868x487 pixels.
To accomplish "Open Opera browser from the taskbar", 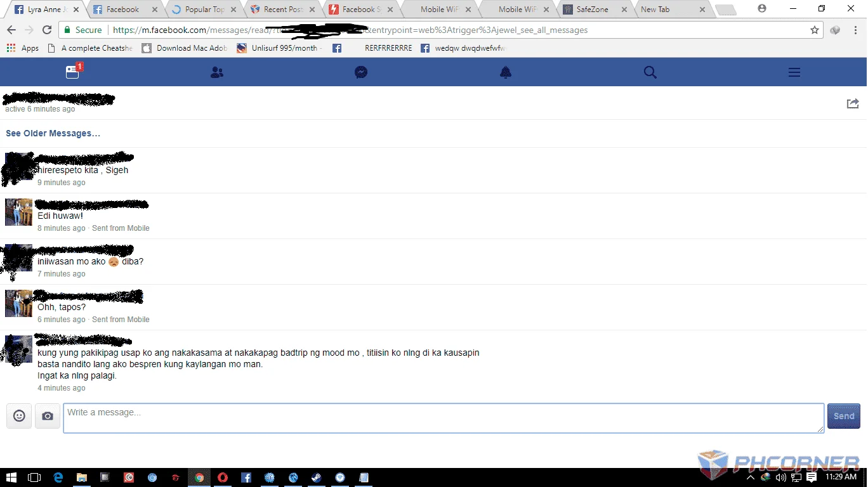I will point(223,477).
